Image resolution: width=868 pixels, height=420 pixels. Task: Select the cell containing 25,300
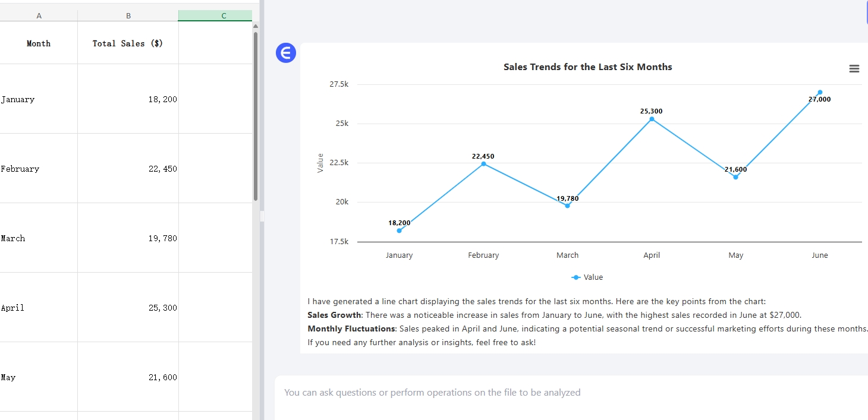pyautogui.click(x=128, y=308)
